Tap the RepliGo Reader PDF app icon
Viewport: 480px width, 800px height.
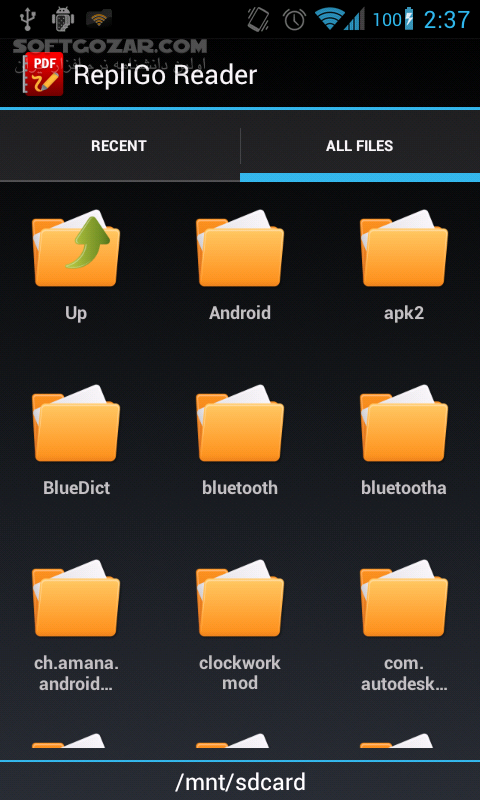pos(43,74)
